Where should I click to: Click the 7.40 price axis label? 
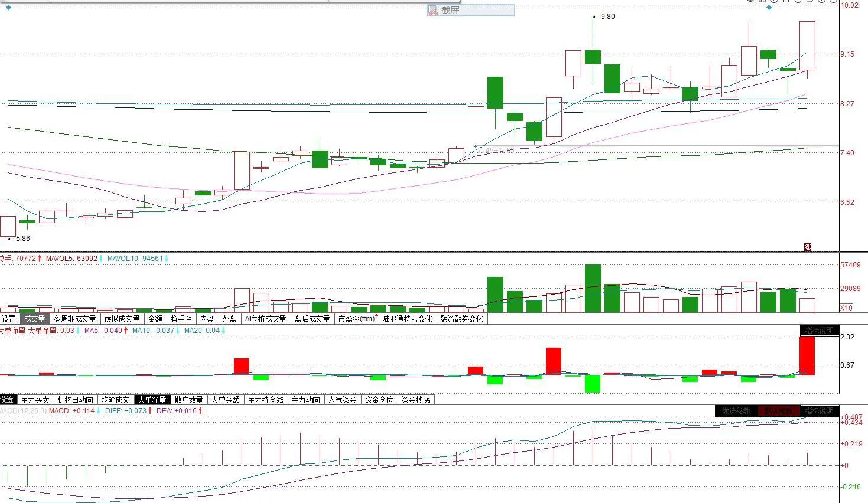click(847, 153)
